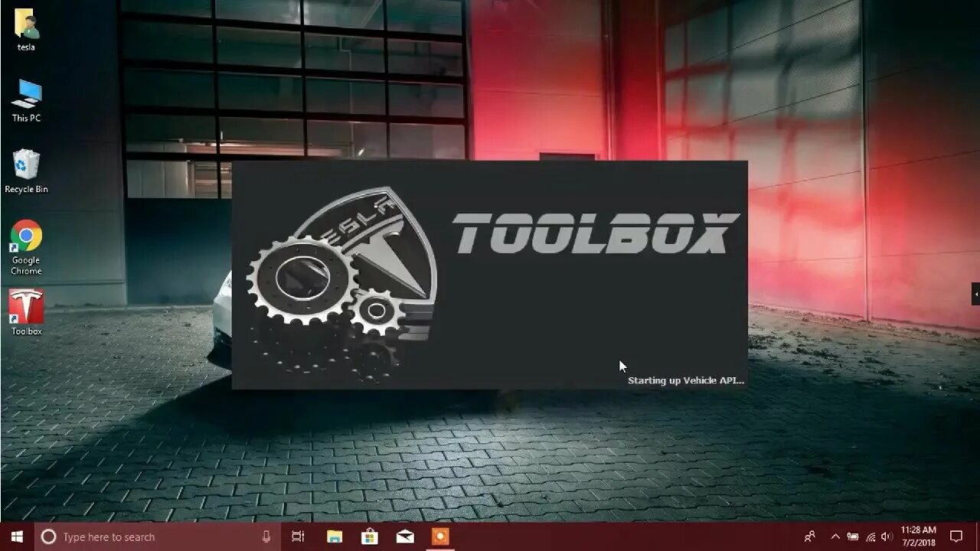Click the battery power tray icon
This screenshot has height=551, width=980.
click(852, 536)
